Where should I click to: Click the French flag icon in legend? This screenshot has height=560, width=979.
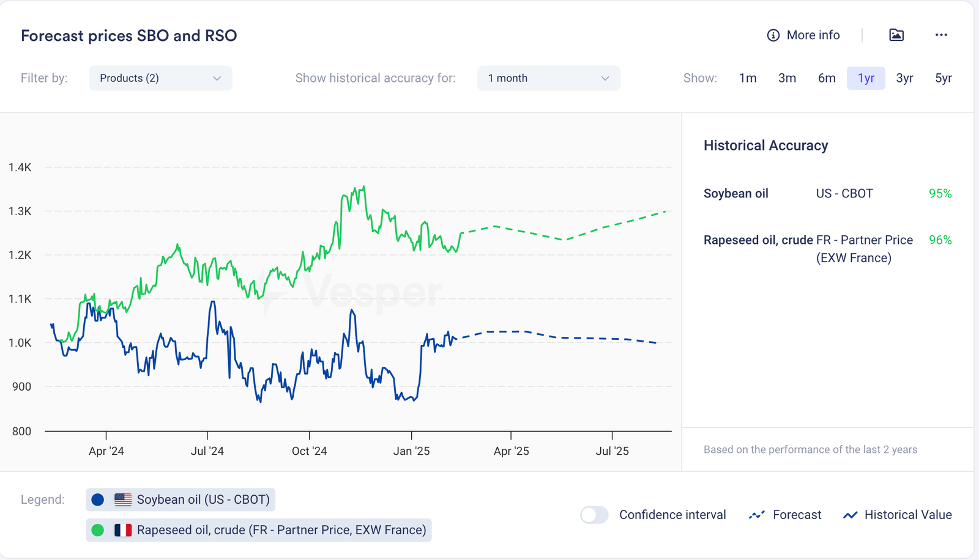[x=123, y=530]
